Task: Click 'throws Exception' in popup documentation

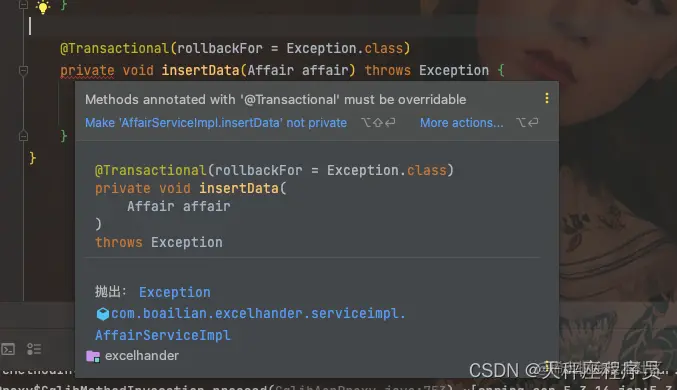Action: coord(159,242)
